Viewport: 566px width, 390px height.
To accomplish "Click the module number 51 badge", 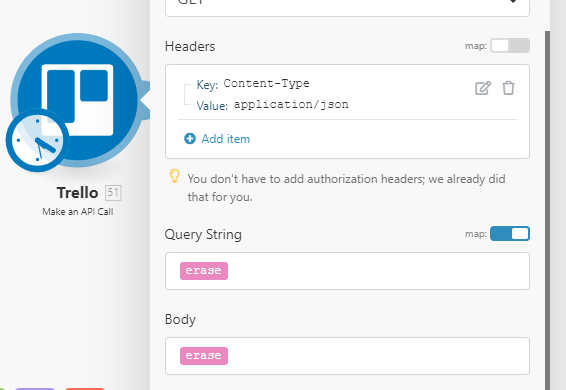I will (x=113, y=193).
